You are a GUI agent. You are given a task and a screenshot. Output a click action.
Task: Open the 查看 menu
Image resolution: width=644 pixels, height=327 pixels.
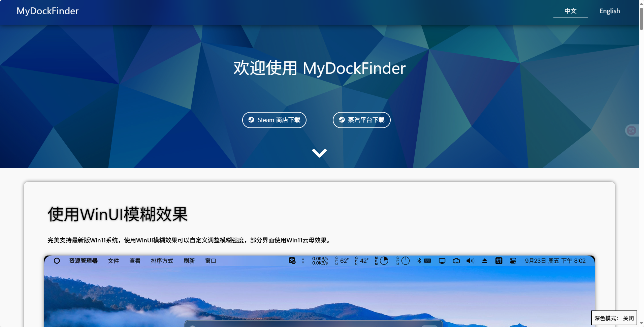(x=135, y=261)
